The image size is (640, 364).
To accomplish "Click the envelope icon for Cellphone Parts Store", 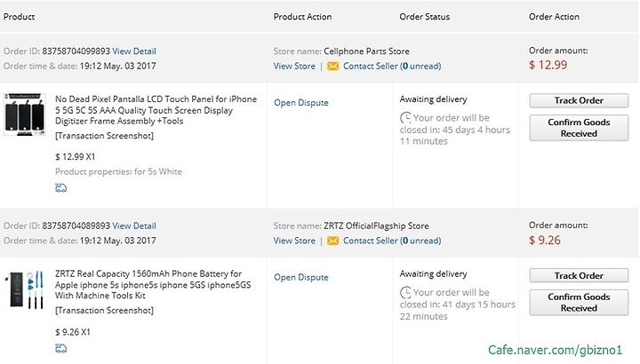I will tap(333, 66).
